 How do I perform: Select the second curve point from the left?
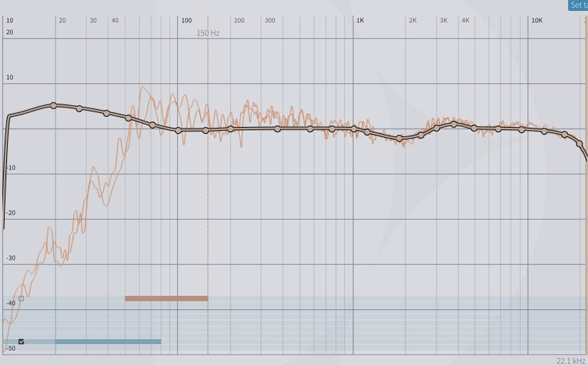click(x=79, y=109)
